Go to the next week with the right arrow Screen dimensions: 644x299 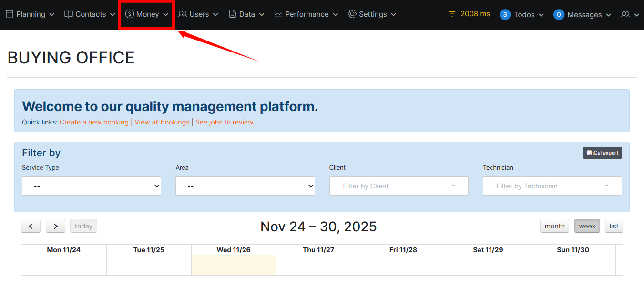point(55,226)
